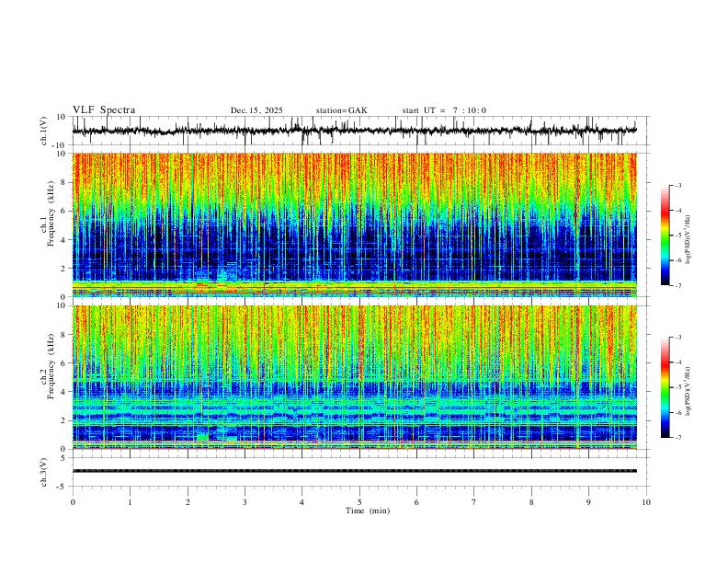The width and height of the screenshot is (728, 563).
Task: Click the ch.1 spectrogram color scale bar
Action: (665, 236)
